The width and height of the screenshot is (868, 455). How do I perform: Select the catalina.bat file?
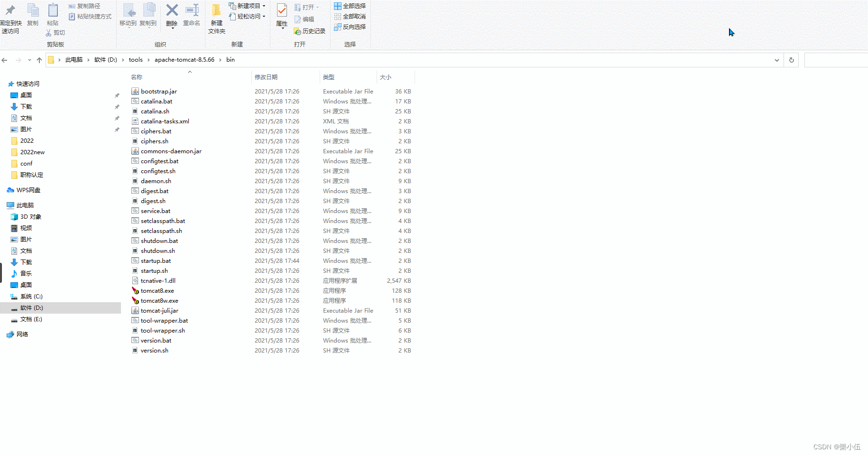click(157, 102)
